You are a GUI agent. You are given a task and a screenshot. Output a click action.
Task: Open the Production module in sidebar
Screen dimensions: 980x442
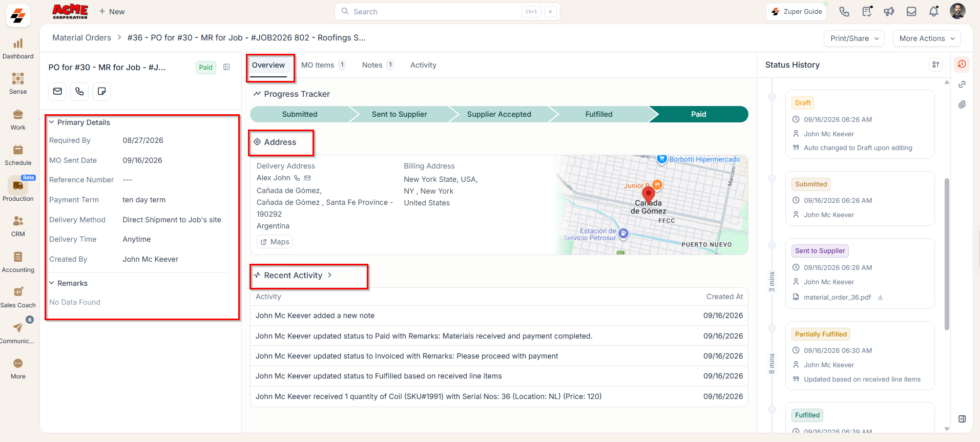click(18, 189)
